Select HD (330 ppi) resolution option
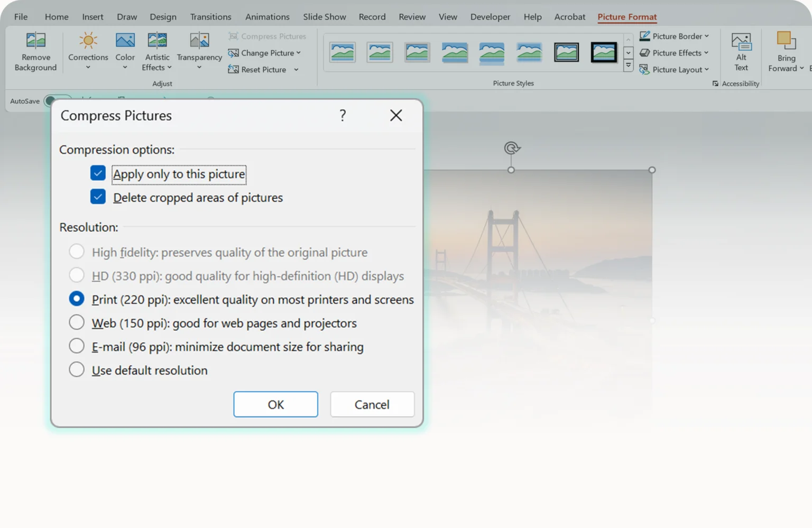This screenshot has height=528, width=812. pyautogui.click(x=77, y=275)
